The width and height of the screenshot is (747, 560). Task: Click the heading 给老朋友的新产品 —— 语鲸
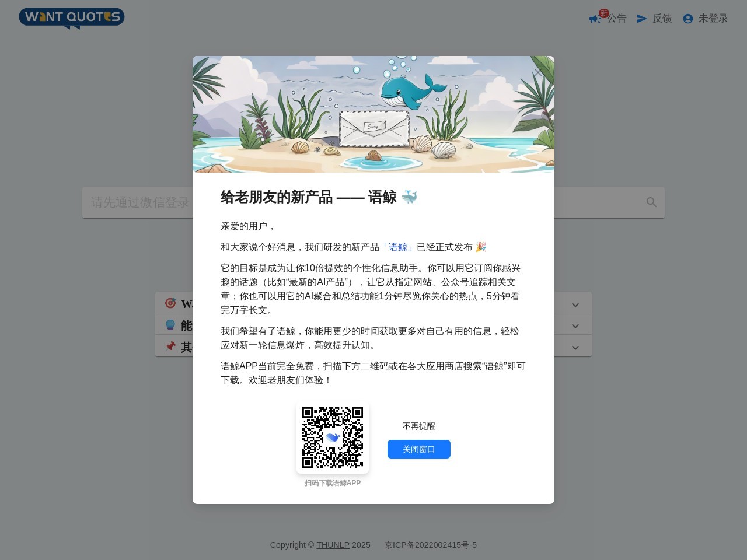click(319, 197)
